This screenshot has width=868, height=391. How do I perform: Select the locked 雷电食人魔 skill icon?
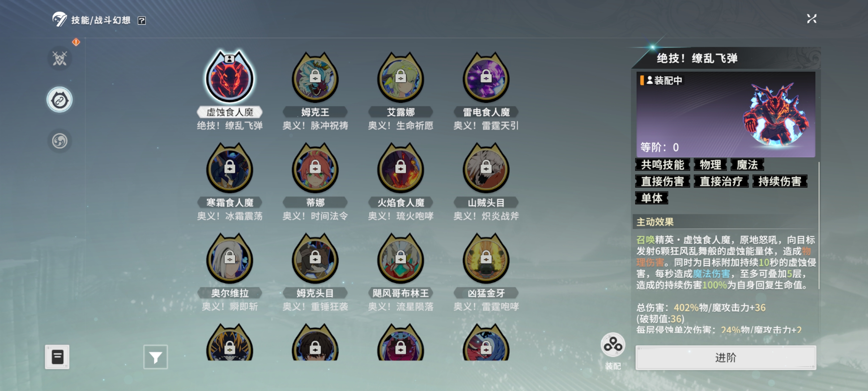click(486, 77)
